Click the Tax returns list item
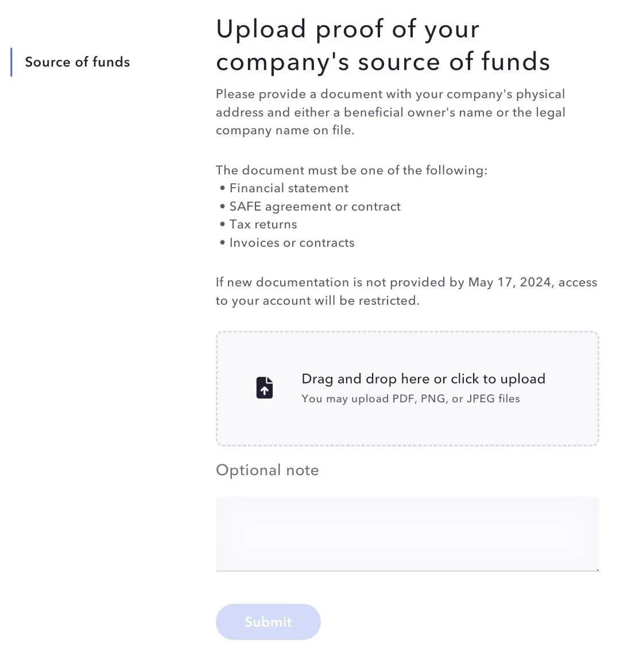Viewport: 620px width, 672px height. (263, 224)
